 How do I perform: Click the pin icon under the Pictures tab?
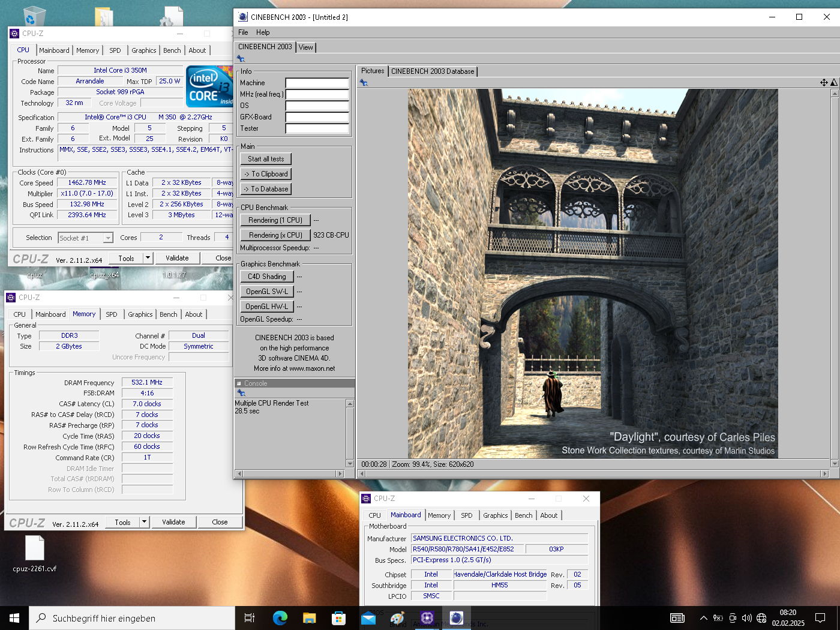(364, 83)
